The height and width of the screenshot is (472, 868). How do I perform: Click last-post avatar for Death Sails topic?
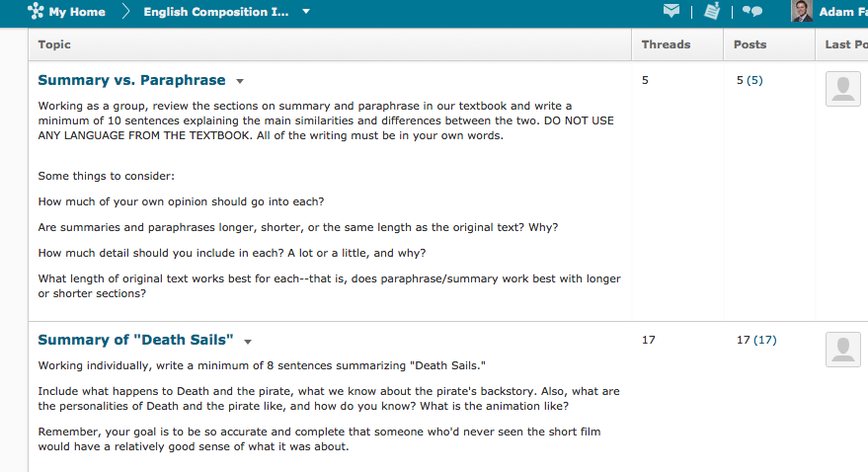click(x=842, y=349)
